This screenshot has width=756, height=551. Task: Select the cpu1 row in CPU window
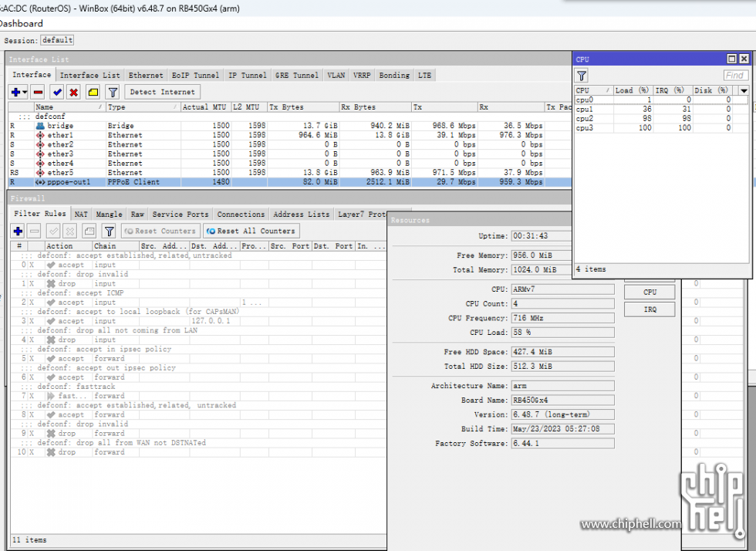[662, 109]
